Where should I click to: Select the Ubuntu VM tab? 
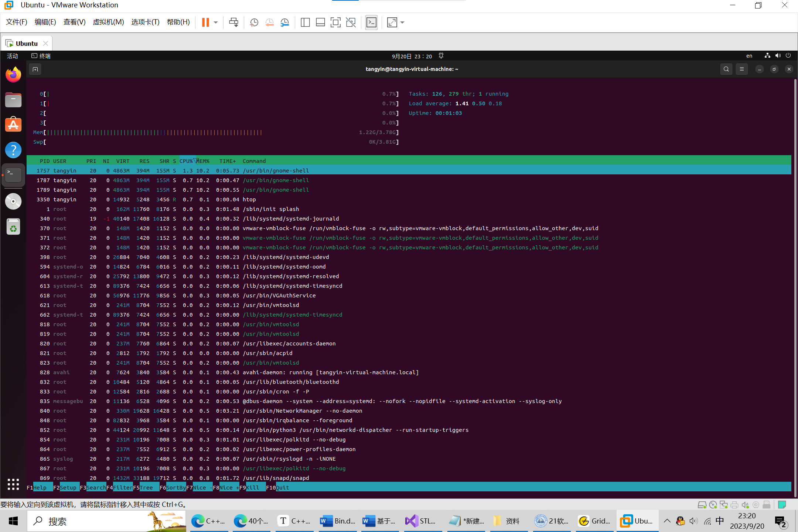[x=27, y=44]
